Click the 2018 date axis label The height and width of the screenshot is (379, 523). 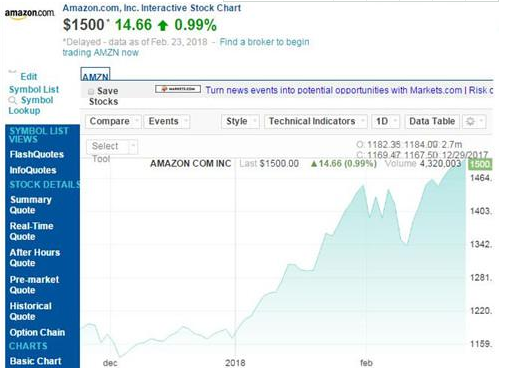click(x=235, y=363)
